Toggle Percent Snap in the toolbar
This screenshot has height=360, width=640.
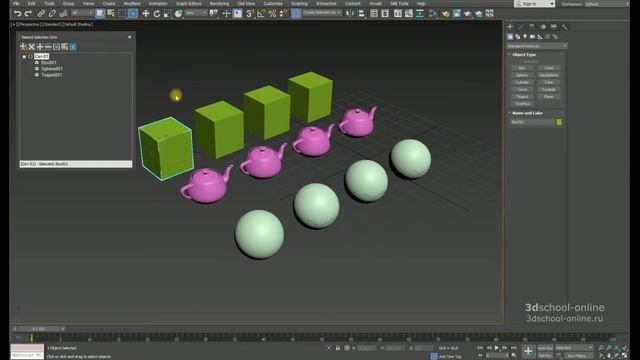(x=272, y=13)
